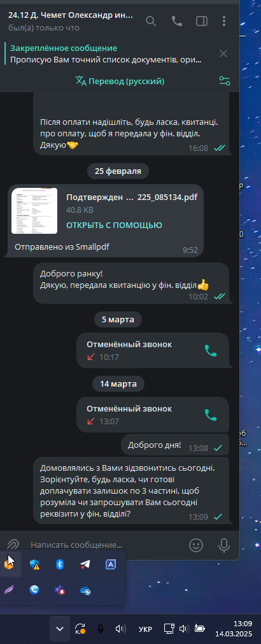This screenshot has height=644, width=261.
Task: Switch keyboard language УКР indicator
Action: click(x=145, y=629)
